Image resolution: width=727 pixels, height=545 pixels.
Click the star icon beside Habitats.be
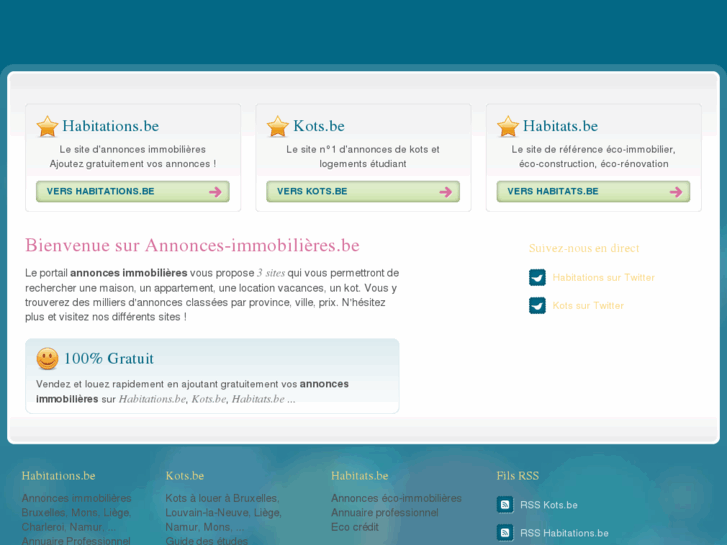[508, 126]
